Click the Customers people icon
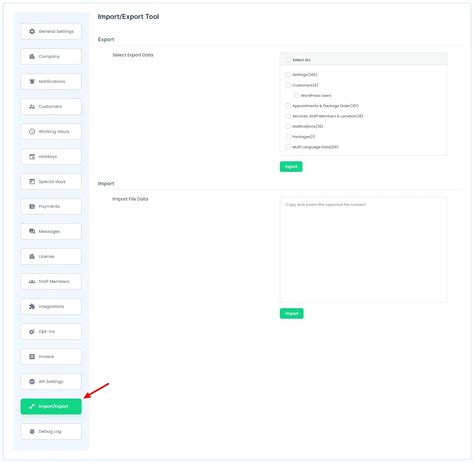474x462 pixels. click(32, 106)
